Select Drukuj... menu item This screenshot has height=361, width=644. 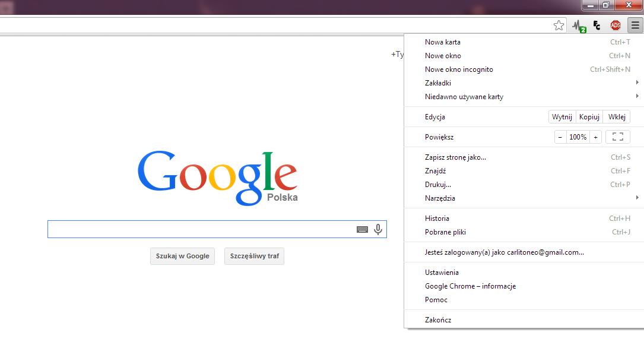point(524,185)
